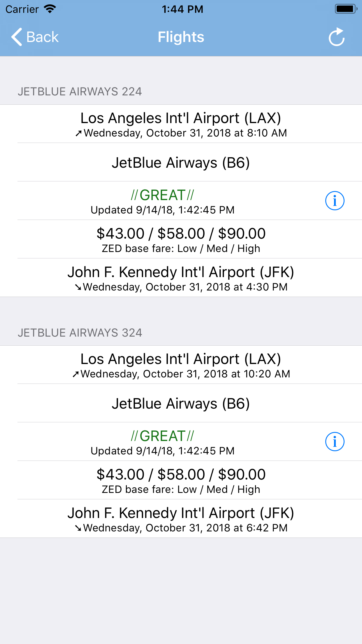Open info for JetBlue 324 load status
Image resolution: width=362 pixels, height=644 pixels.
coord(335,442)
